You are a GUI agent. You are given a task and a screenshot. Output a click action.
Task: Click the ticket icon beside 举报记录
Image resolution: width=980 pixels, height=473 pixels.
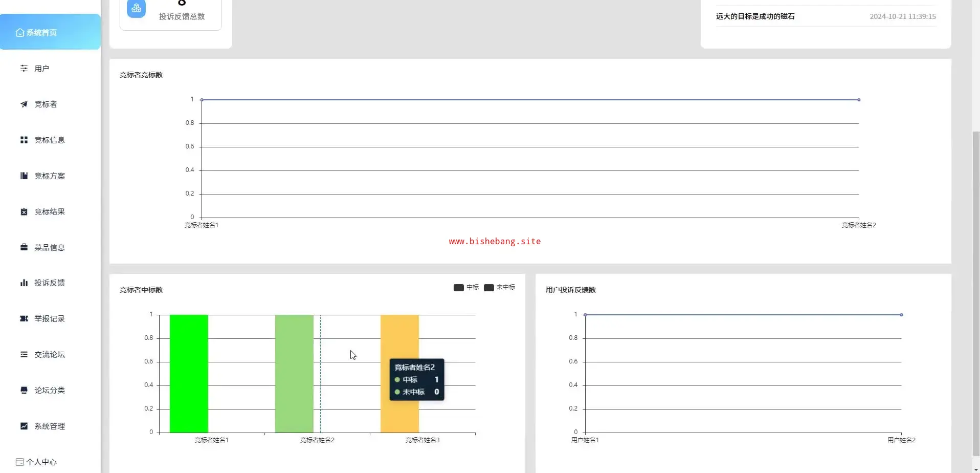pyautogui.click(x=24, y=319)
